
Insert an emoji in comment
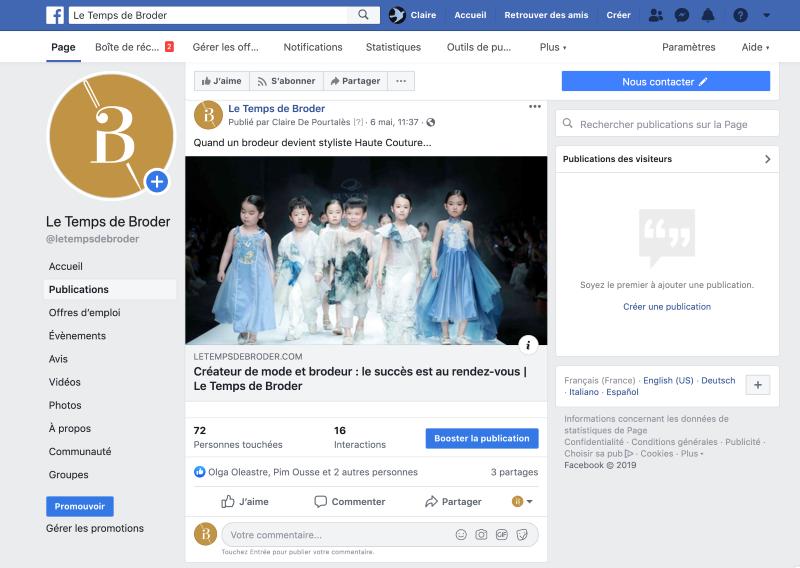461,535
